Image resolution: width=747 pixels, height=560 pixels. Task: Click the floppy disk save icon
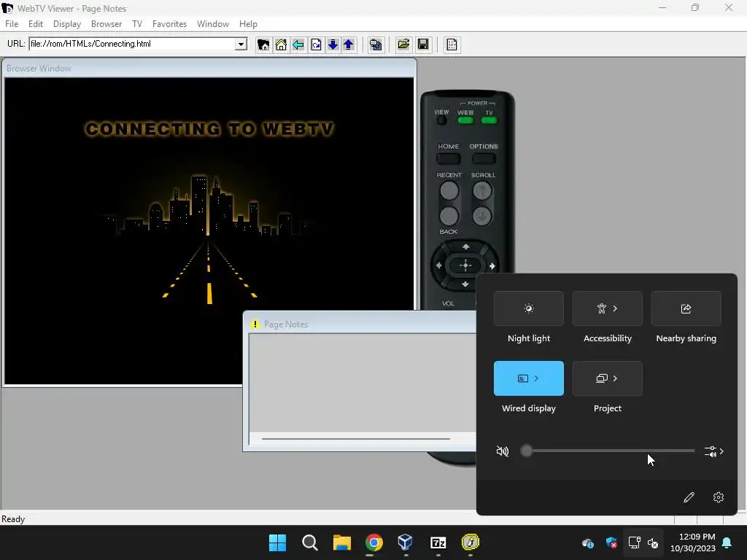(x=422, y=44)
